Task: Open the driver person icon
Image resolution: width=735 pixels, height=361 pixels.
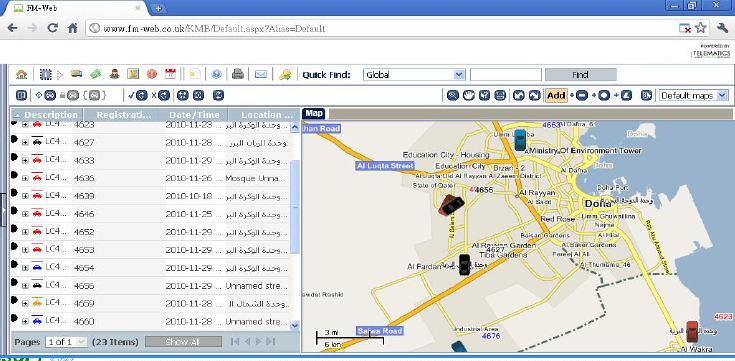Action: [114, 74]
